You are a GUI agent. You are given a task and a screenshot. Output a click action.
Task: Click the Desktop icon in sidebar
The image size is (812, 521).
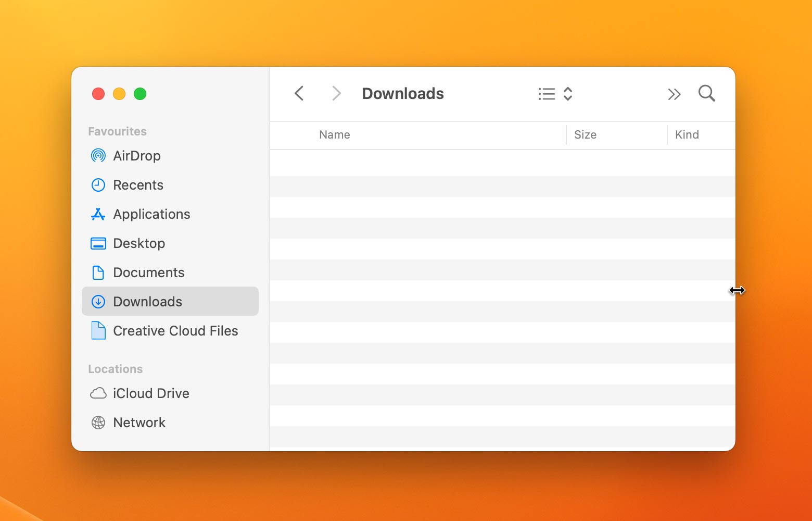point(98,243)
